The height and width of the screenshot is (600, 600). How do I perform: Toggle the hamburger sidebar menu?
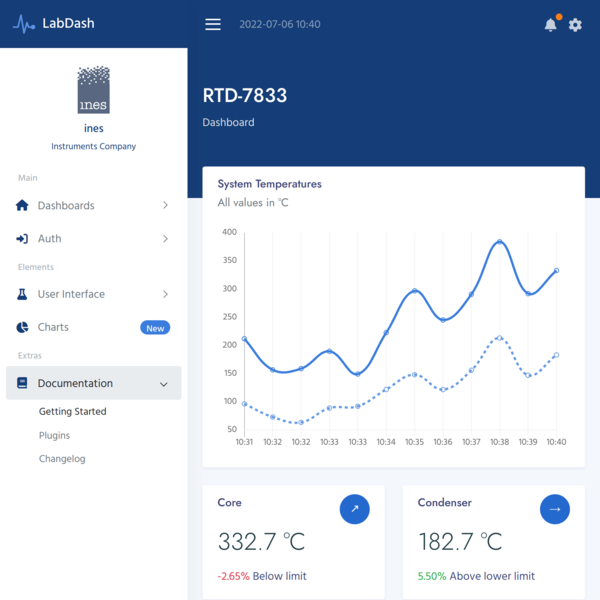click(x=213, y=24)
